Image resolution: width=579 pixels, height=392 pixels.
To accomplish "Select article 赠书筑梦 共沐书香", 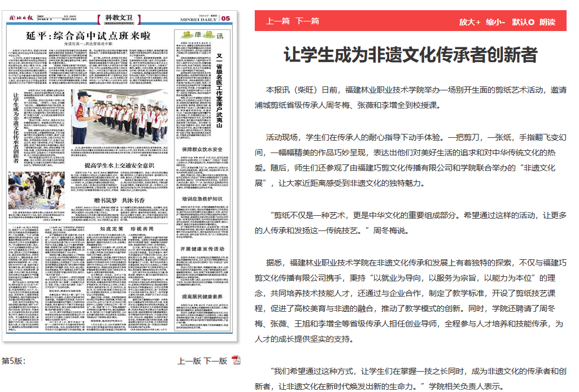I will click(x=119, y=200).
